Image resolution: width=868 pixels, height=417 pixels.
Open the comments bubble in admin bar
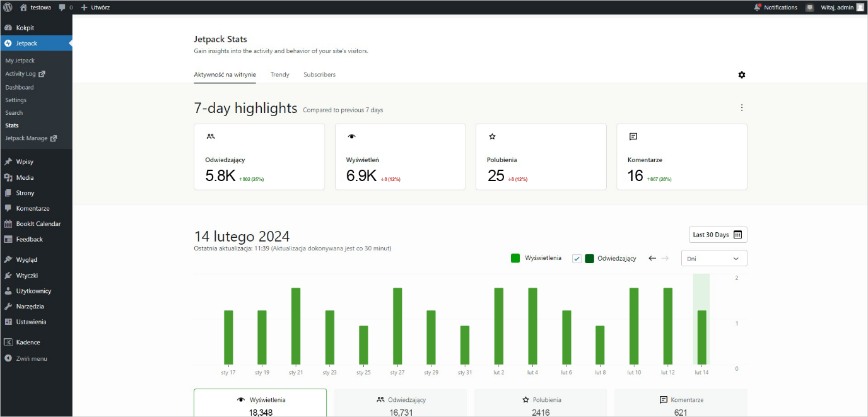pyautogui.click(x=65, y=8)
